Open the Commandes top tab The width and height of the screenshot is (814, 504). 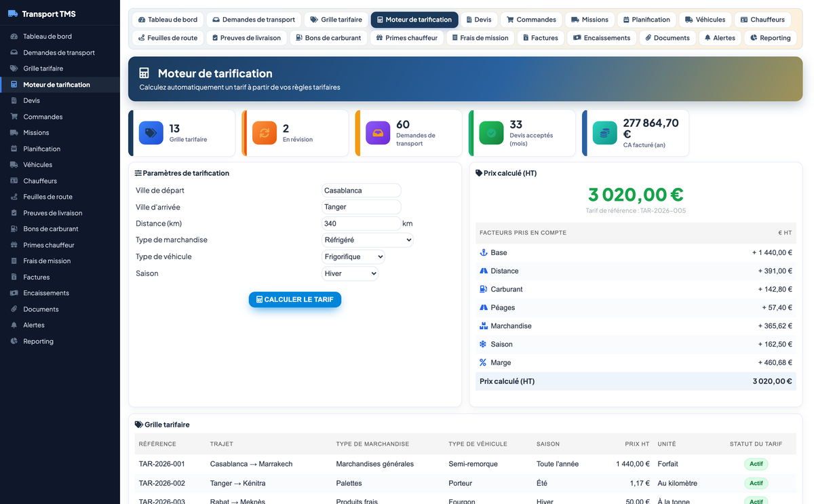[x=531, y=20]
